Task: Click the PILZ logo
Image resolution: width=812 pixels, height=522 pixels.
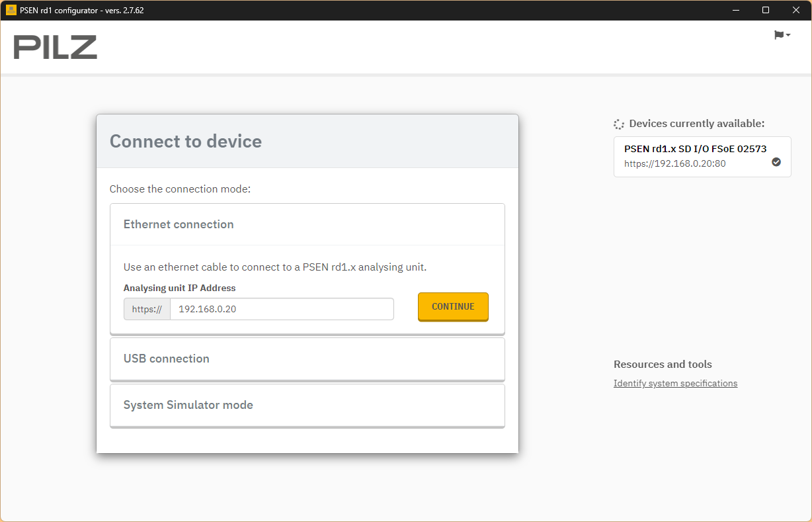Action: tap(56, 47)
